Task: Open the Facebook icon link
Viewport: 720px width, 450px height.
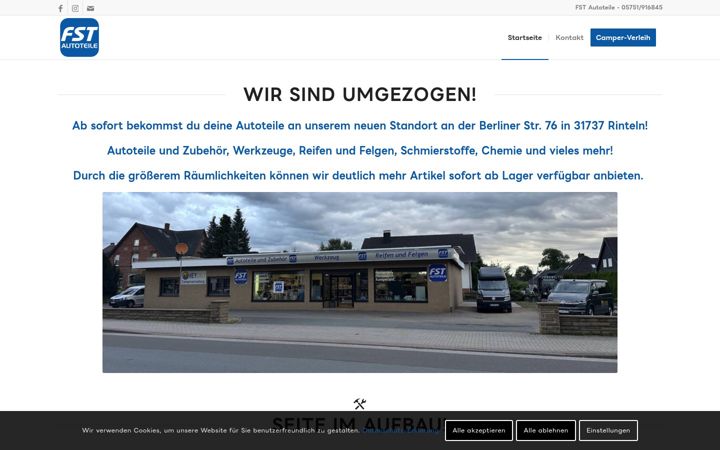Action: pyautogui.click(x=60, y=8)
